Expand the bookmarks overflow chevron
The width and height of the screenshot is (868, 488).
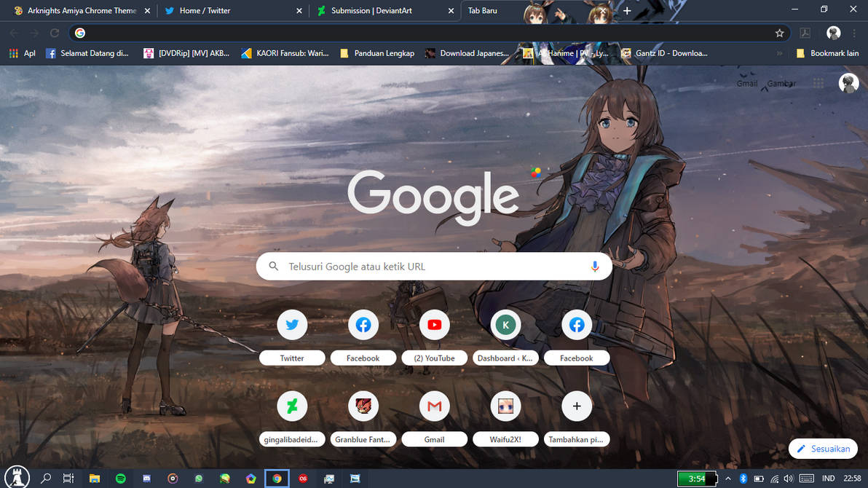779,54
